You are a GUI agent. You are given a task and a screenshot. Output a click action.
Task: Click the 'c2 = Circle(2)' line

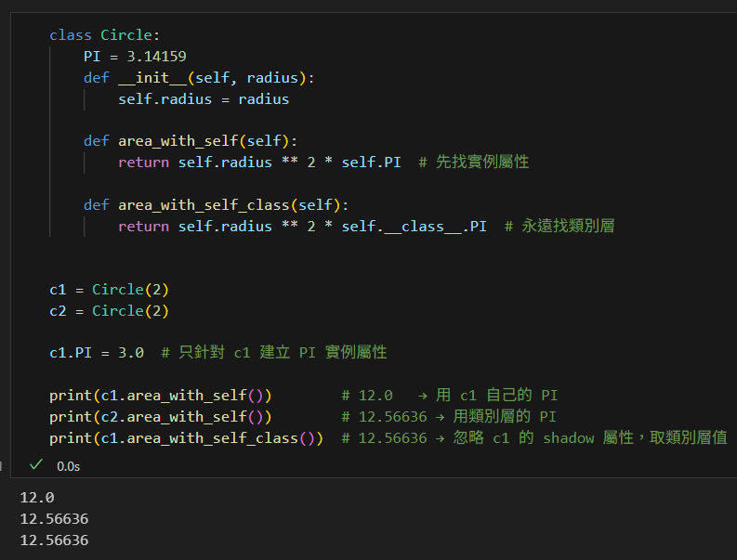point(109,311)
